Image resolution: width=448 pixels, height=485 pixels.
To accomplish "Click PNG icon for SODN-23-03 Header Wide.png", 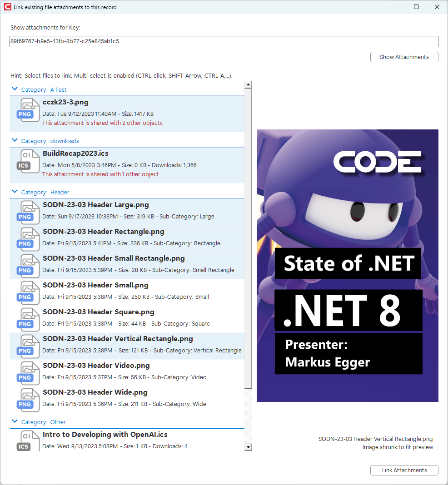I will tap(28, 400).
